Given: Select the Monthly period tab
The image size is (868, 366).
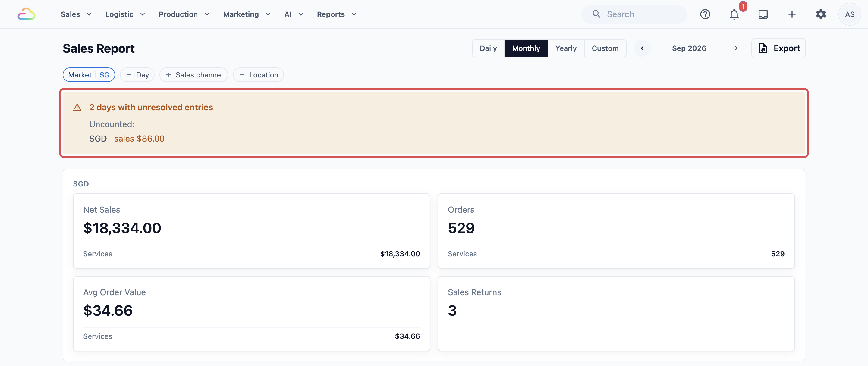Looking at the screenshot, I should (526, 48).
